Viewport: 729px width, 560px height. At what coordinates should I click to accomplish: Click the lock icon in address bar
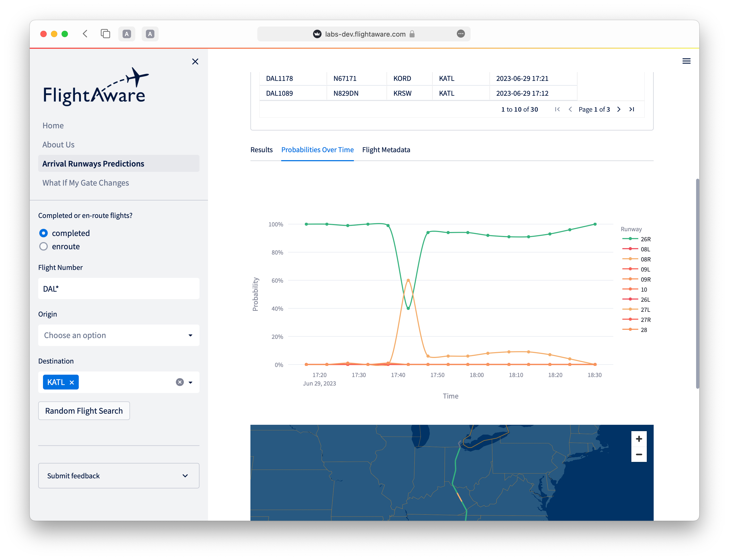click(x=412, y=34)
